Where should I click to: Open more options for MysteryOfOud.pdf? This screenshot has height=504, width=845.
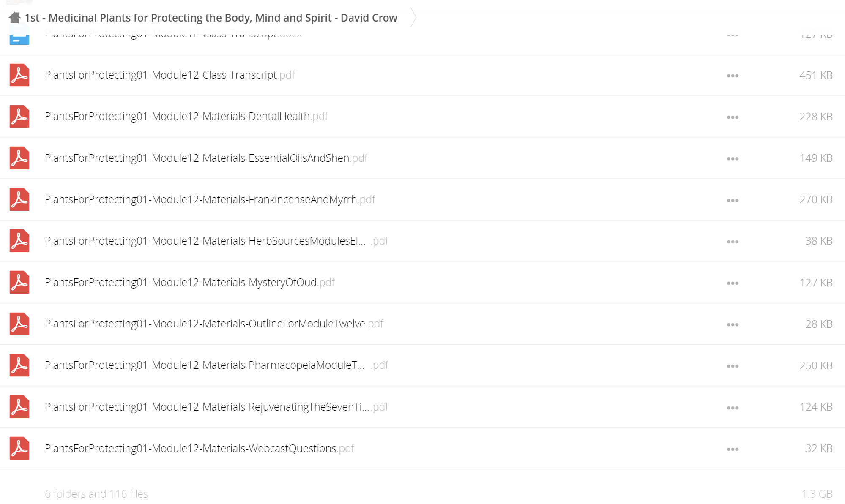coord(733,283)
